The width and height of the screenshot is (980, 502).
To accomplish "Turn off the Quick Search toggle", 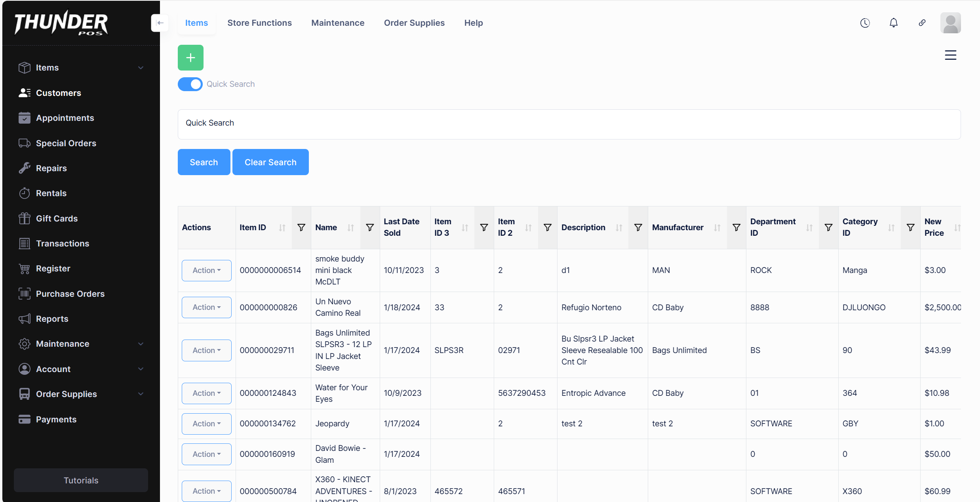I will (190, 84).
